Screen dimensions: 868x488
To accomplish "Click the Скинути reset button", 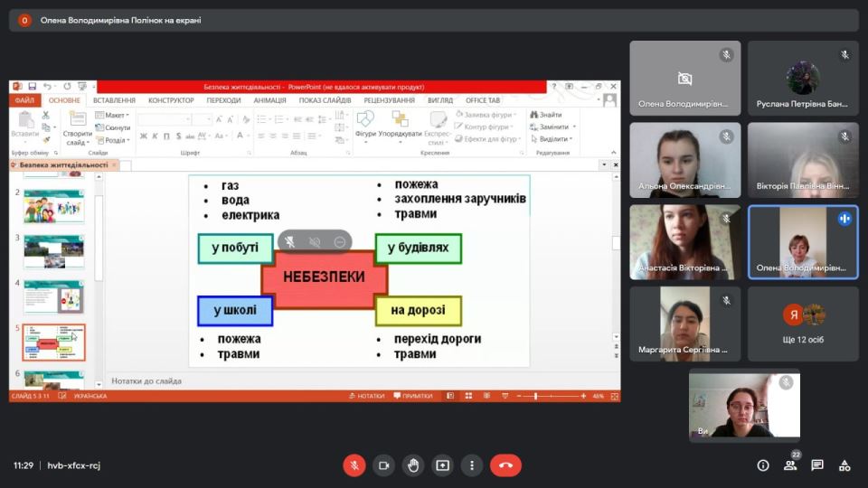I will (x=113, y=127).
